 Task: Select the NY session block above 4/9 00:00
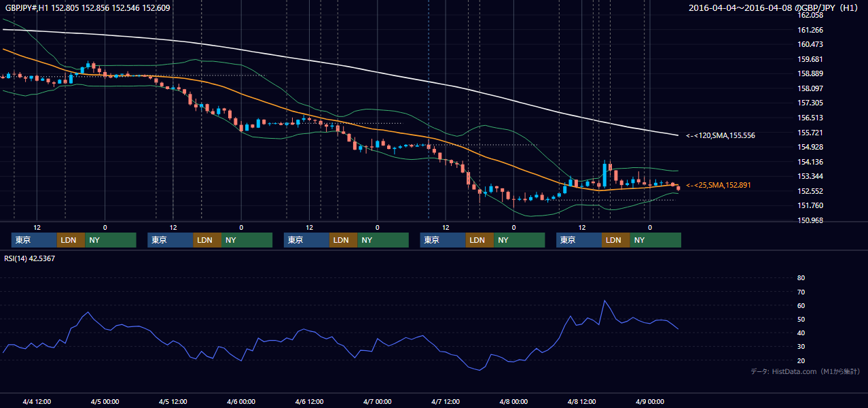655,240
